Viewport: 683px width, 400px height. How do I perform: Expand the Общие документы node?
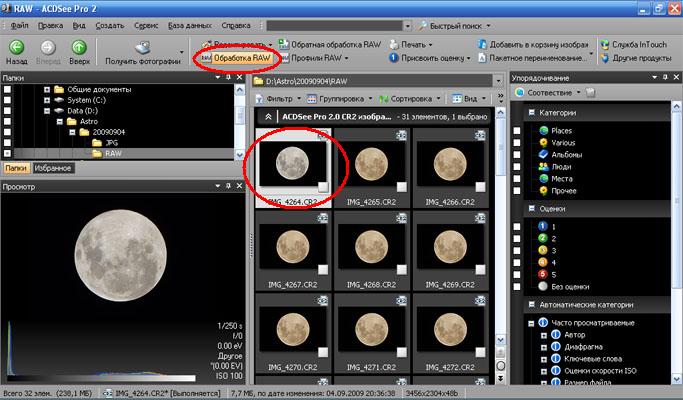(x=47, y=89)
